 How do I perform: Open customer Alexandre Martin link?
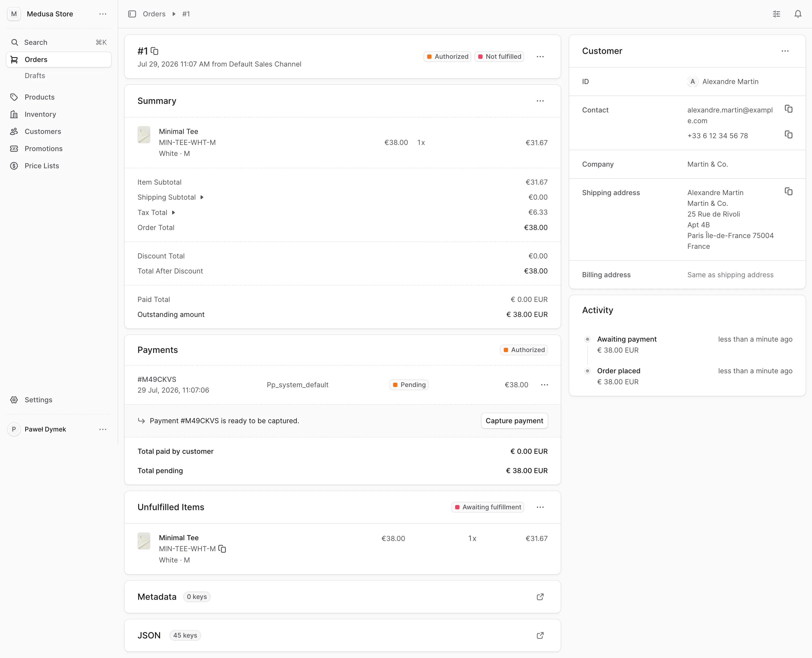click(x=723, y=82)
